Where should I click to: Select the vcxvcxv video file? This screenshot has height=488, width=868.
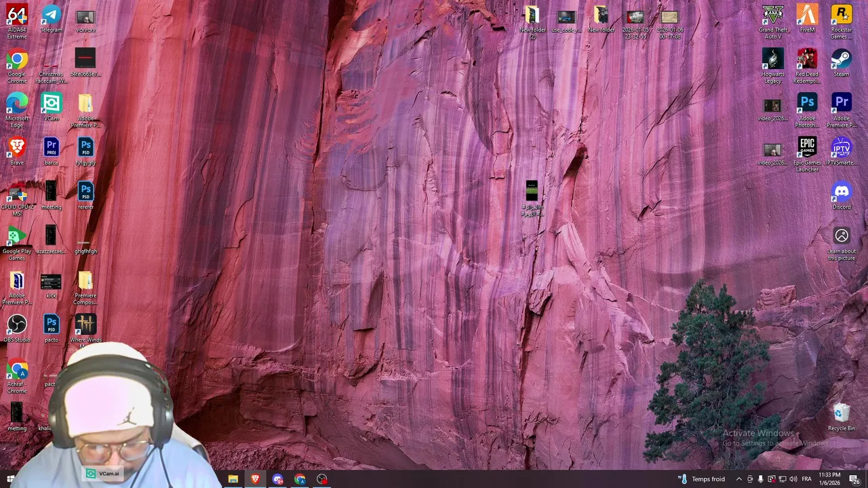click(85, 20)
